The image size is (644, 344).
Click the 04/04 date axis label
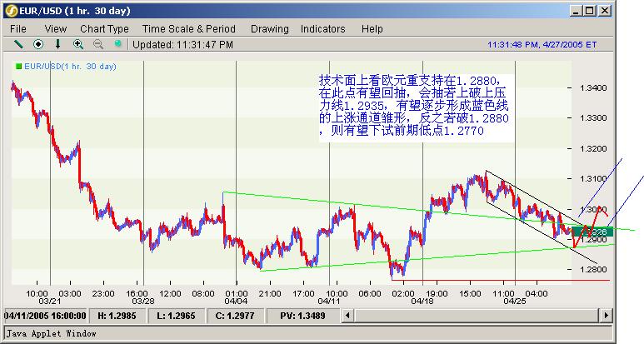click(236, 301)
